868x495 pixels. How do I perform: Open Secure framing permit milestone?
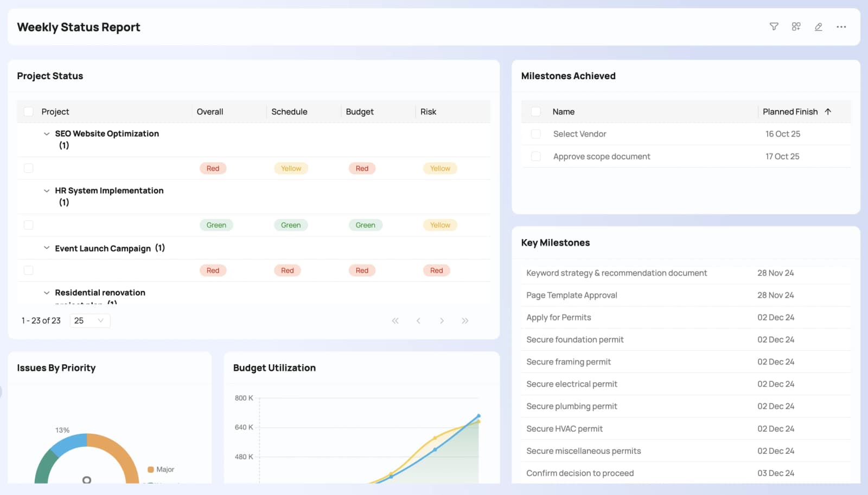click(x=569, y=362)
